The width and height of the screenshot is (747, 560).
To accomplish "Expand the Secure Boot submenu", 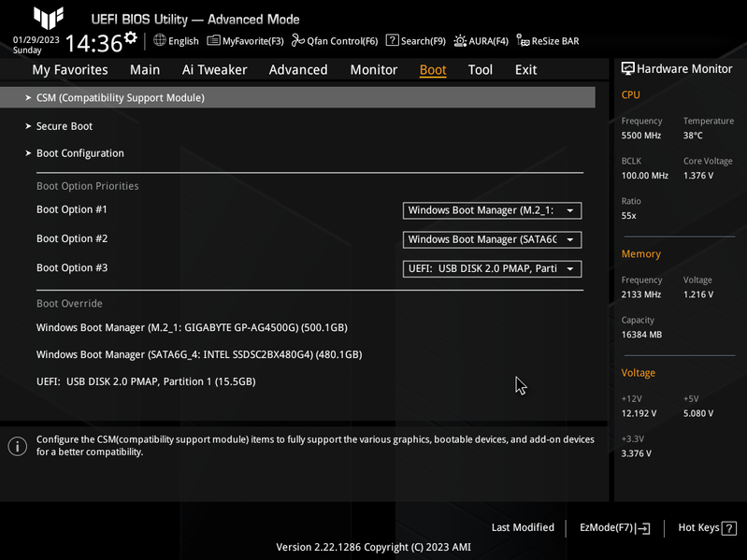I will click(64, 126).
